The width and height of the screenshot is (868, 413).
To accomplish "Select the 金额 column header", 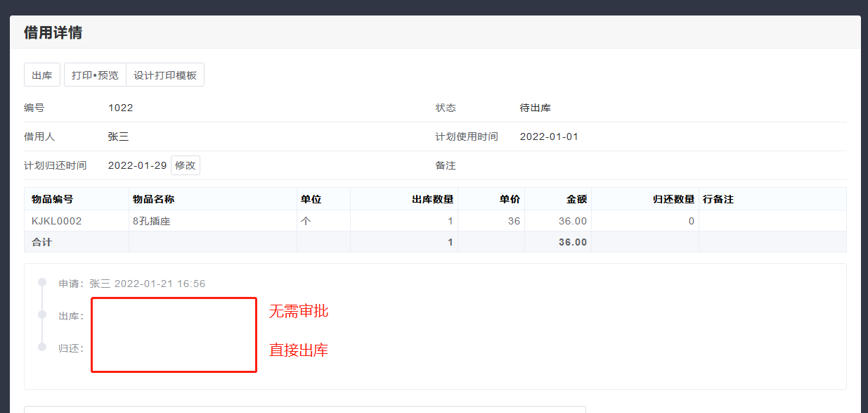I will click(576, 199).
